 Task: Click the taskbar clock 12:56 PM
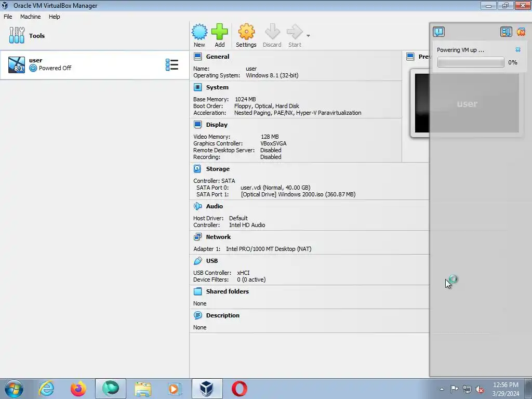tap(506, 385)
